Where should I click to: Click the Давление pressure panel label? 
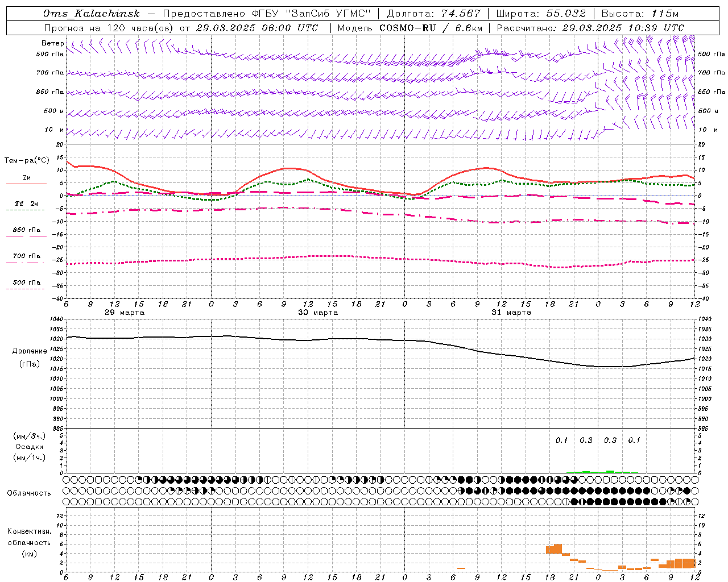coord(30,351)
